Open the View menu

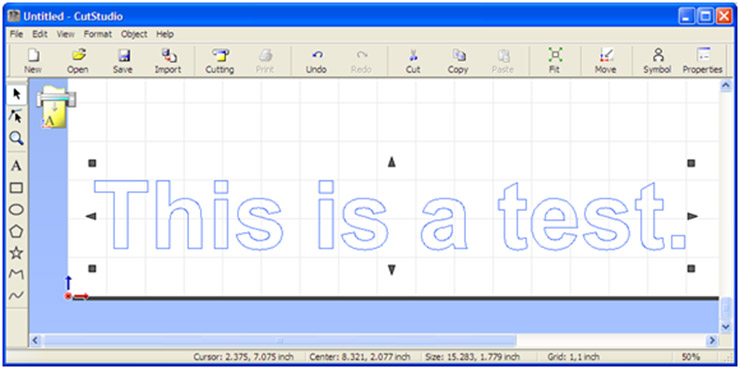tap(66, 34)
